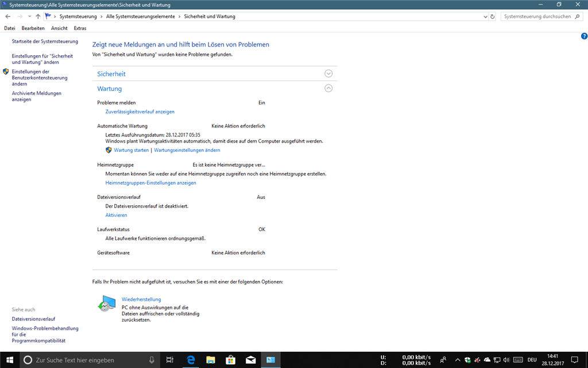Click the up-one-level arrow
This screenshot has width=588, height=368.
click(38, 17)
